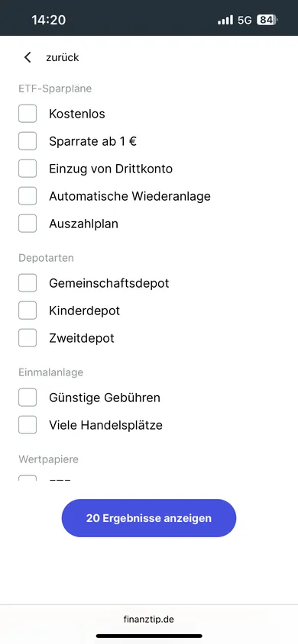Screen dimensions: 298x644
Task: Tap the back chevron arrow icon
Action: [x=28, y=57]
